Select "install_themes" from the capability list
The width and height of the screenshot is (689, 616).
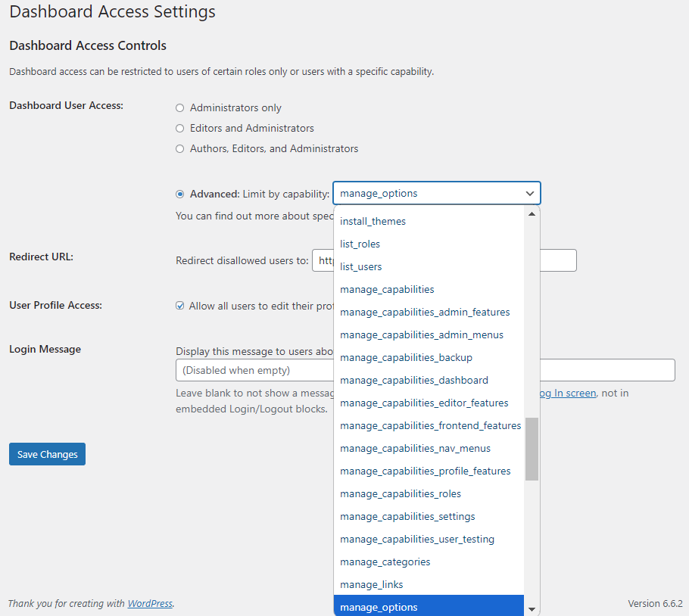point(373,221)
